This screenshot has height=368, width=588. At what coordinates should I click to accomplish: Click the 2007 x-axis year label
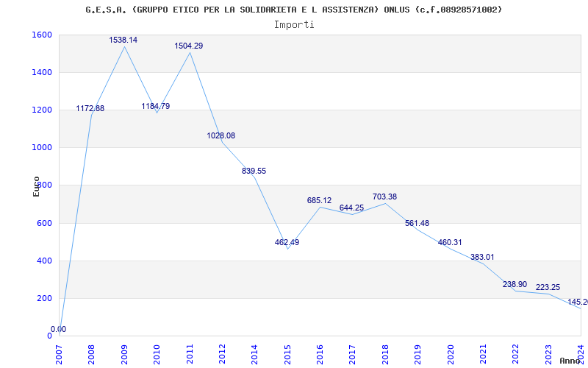click(x=59, y=354)
